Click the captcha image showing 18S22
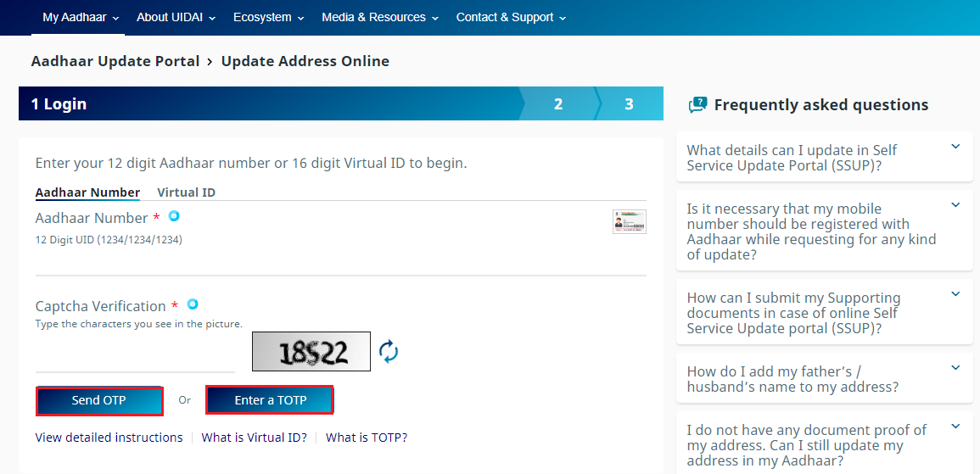The height and width of the screenshot is (474, 980). tap(311, 352)
